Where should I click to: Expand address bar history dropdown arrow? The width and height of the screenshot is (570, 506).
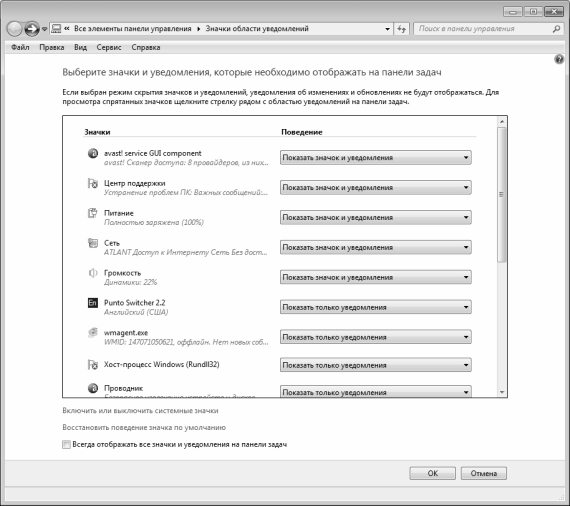pos(388,29)
